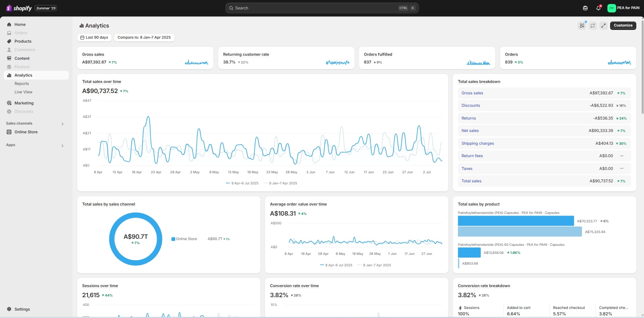
Task: Click Return fees row in breakdown
Action: tap(544, 156)
